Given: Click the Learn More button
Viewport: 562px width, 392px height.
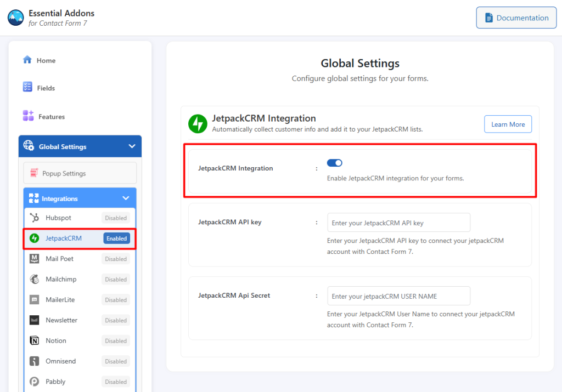Looking at the screenshot, I should (508, 124).
